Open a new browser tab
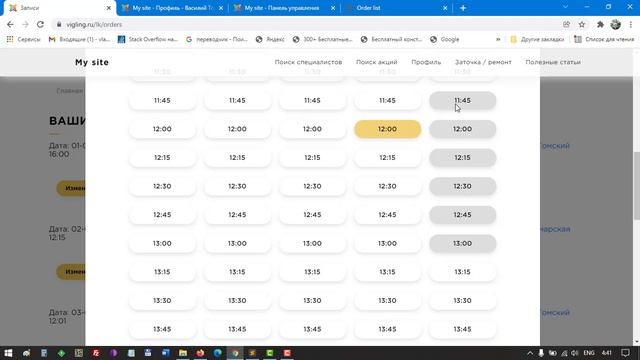 463,8
